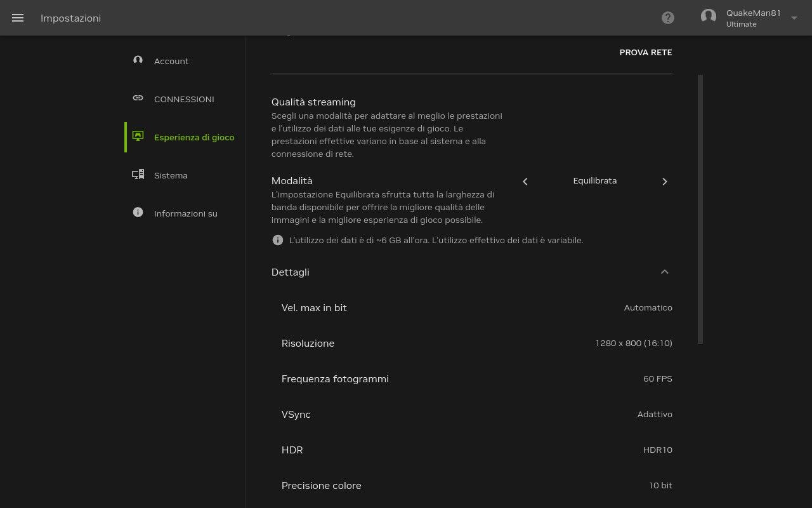Click the Informazioni su info icon
Image resolution: width=812 pixels, height=508 pixels.
coord(138,212)
